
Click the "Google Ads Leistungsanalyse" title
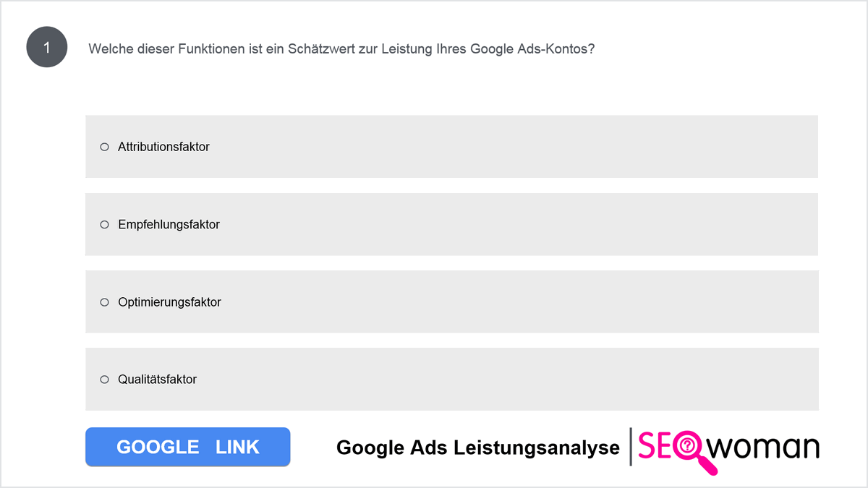(x=478, y=448)
